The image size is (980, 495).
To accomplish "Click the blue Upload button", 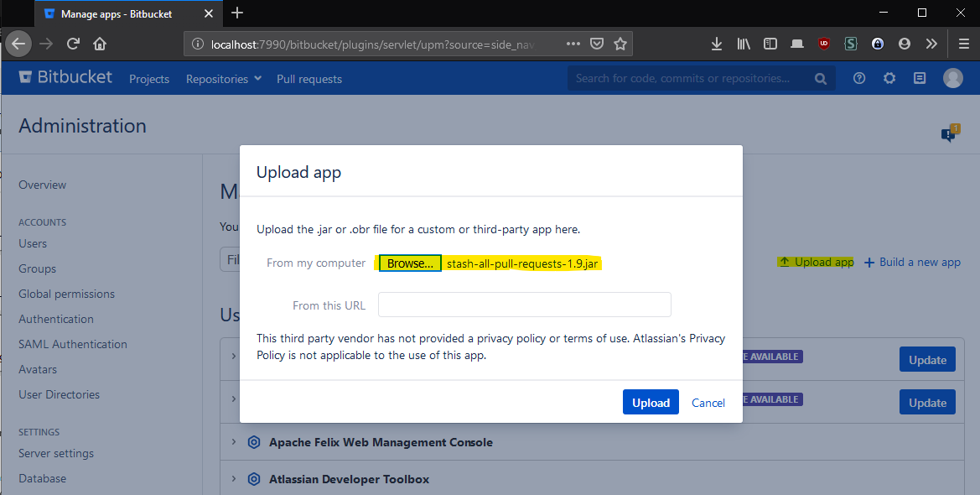I will 651,403.
